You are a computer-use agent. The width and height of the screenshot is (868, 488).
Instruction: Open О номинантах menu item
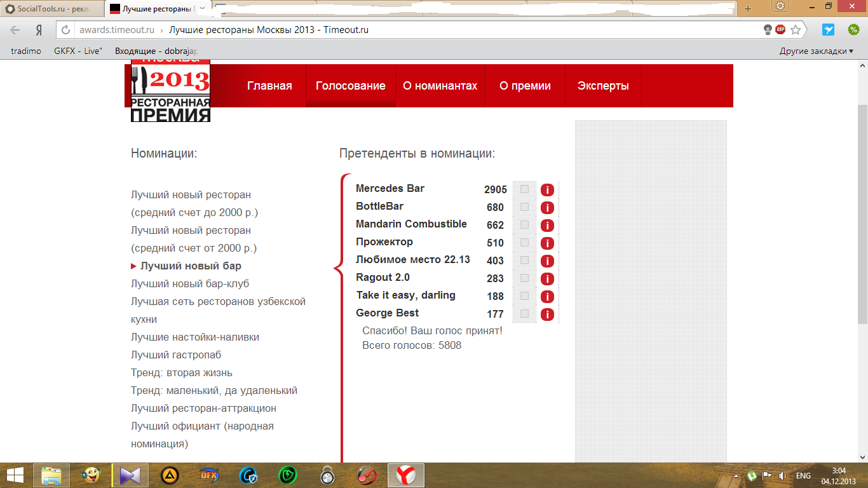[440, 86]
